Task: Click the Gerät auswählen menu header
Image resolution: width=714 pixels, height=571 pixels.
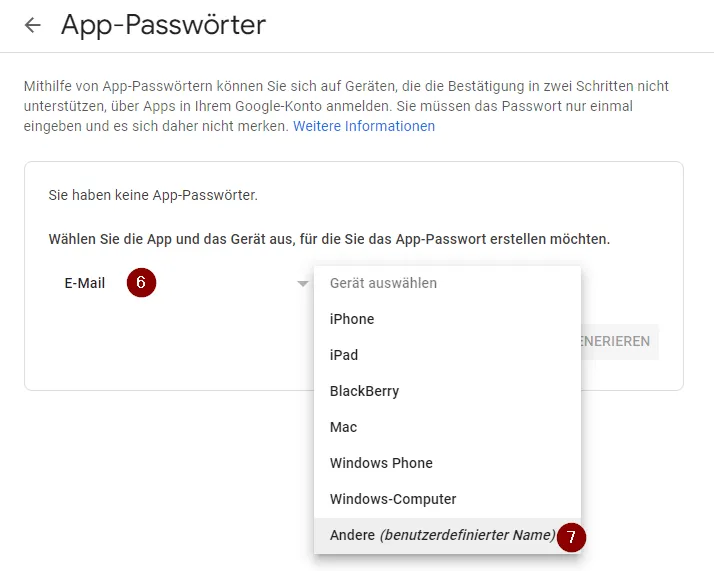Action: (383, 283)
